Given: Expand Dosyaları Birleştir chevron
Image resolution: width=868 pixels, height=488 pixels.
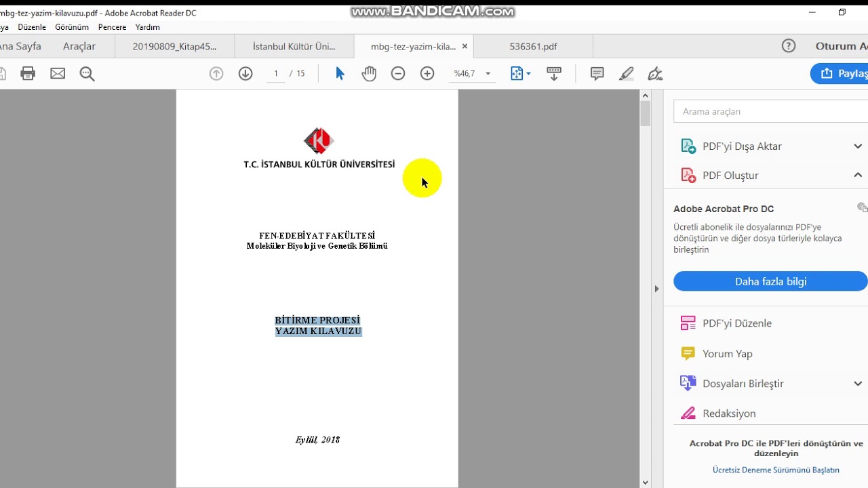Looking at the screenshot, I should coord(858,384).
